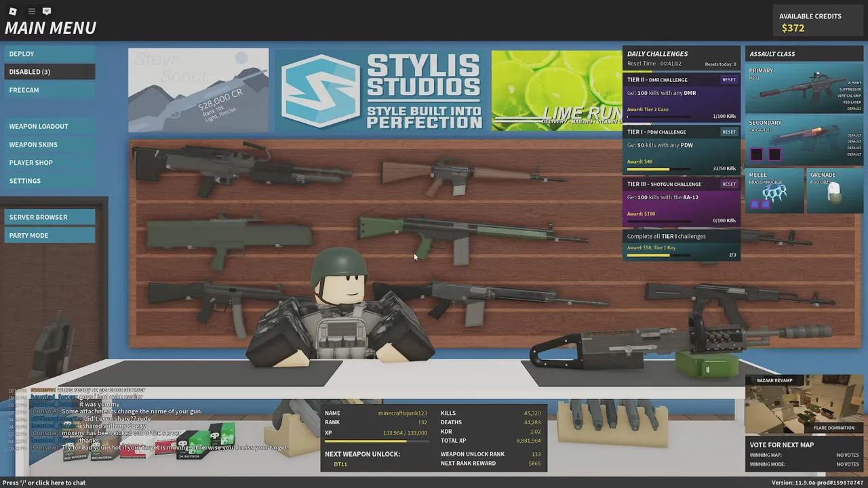This screenshot has height=488, width=868.
Task: Click the XP progress bar in stats panel
Action: [x=376, y=441]
